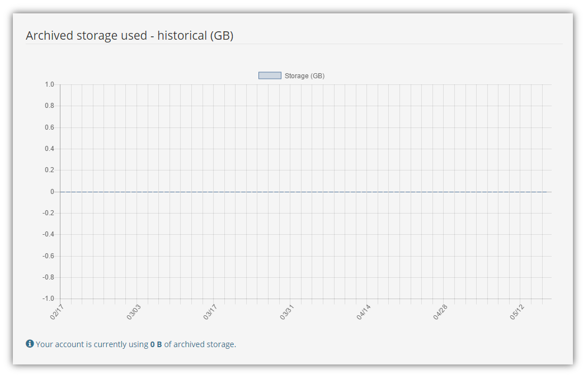588x379 pixels.
Task: Click the 0.6 y-axis label
Action: (x=49, y=127)
